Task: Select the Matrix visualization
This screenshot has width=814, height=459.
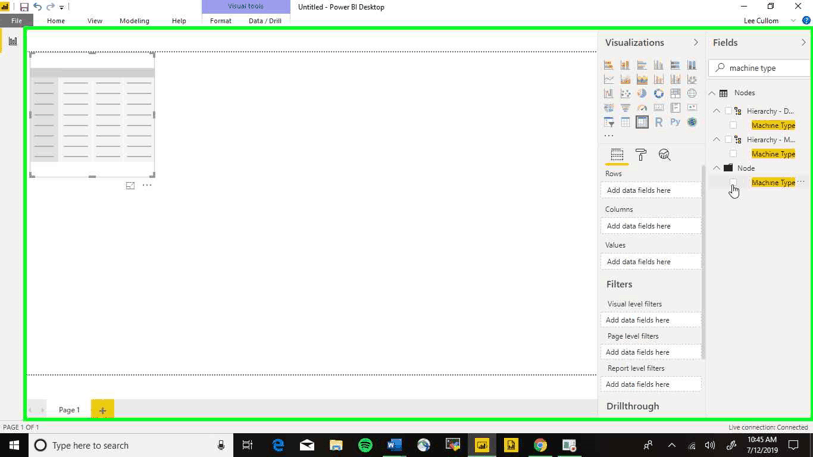Action: [x=642, y=122]
